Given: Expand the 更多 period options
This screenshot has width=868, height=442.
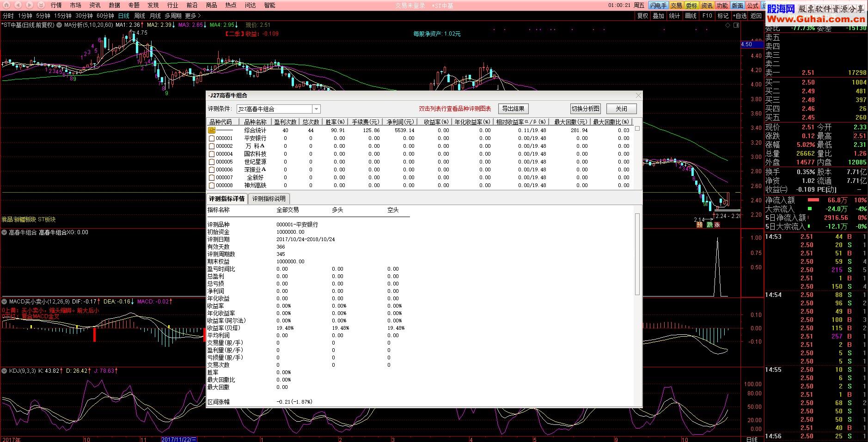Looking at the screenshot, I should pos(193,16).
